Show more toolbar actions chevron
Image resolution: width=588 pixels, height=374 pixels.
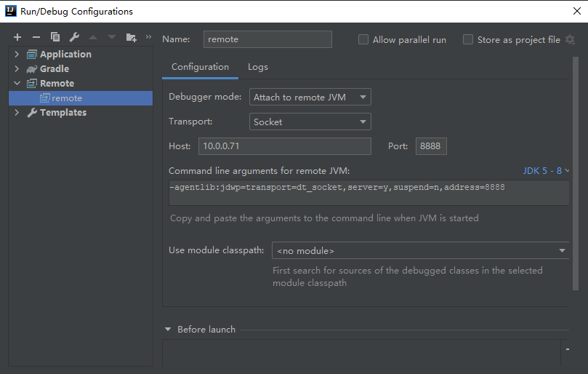point(148,36)
